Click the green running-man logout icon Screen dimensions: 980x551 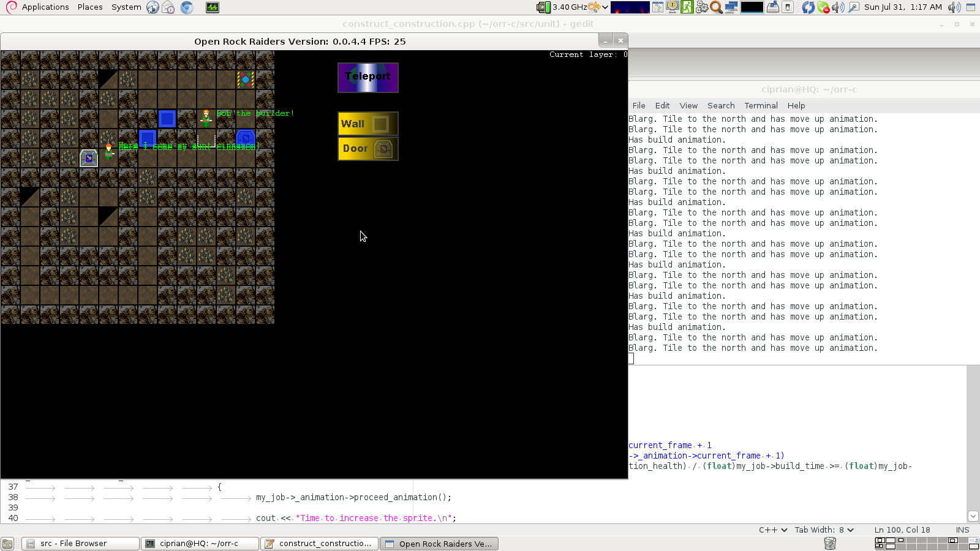pyautogui.click(x=687, y=7)
